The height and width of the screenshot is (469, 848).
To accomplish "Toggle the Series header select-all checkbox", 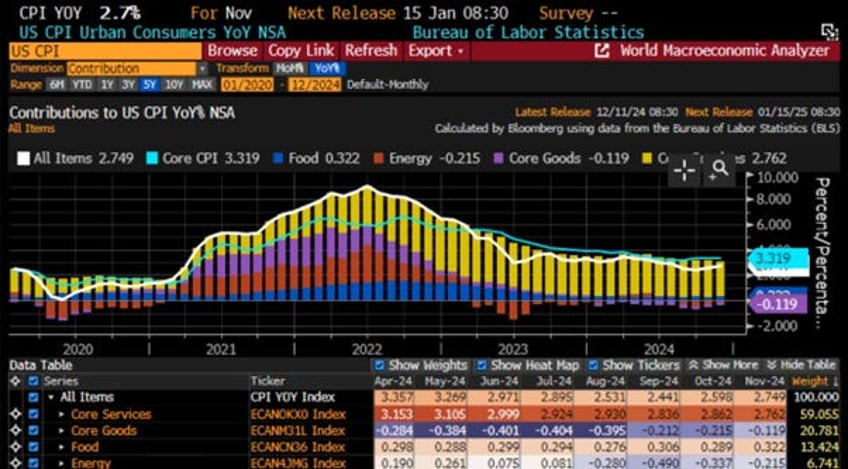I will click(34, 381).
